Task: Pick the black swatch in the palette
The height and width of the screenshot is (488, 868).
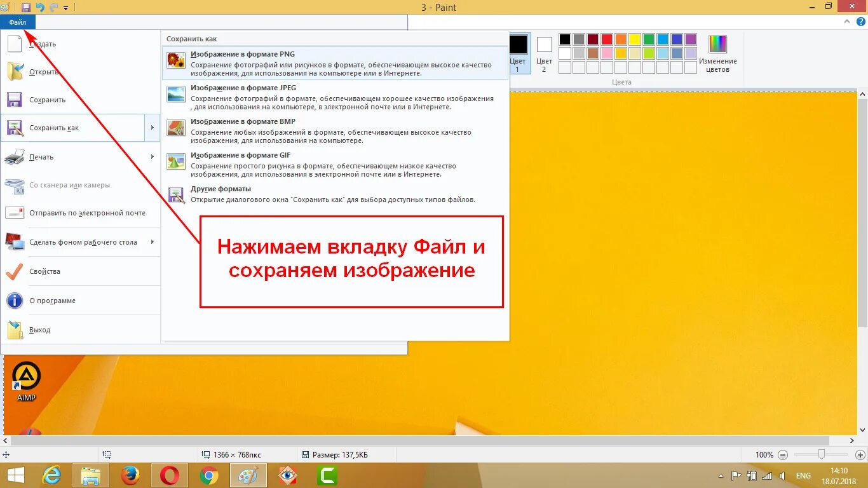Action: click(565, 39)
